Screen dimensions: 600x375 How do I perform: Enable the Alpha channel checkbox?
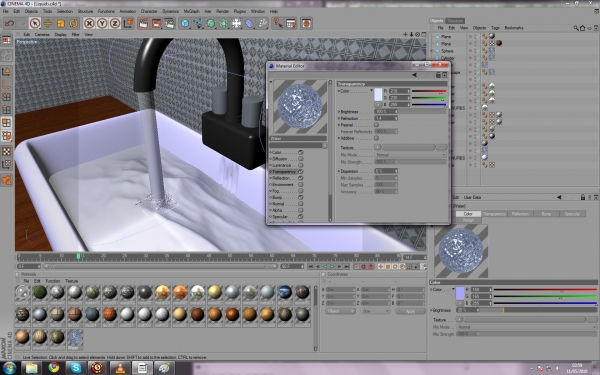coord(301,210)
